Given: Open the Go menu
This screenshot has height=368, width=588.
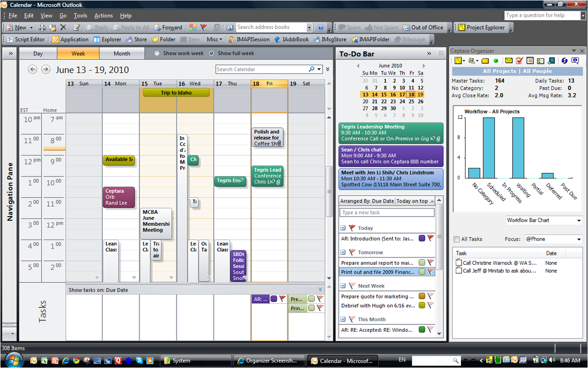Looking at the screenshot, I should tap(63, 16).
